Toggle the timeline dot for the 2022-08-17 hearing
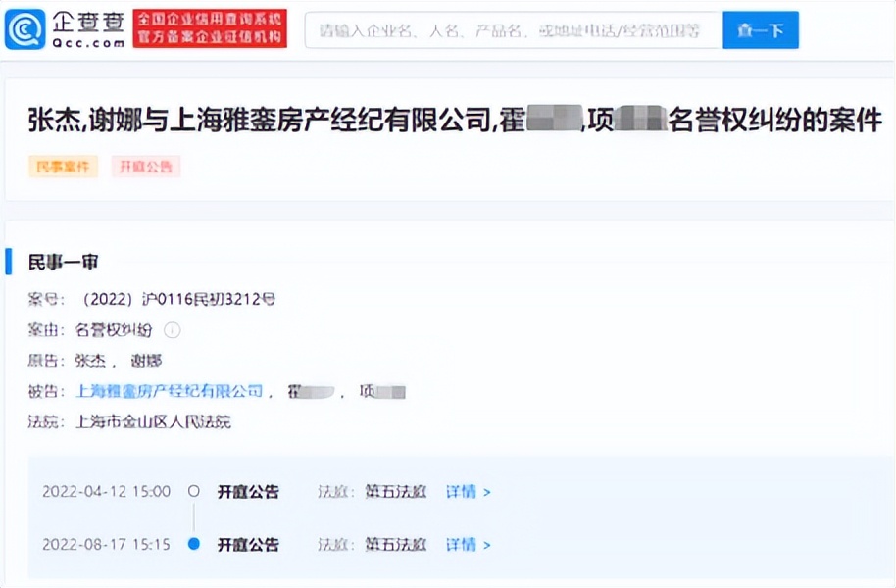The height and width of the screenshot is (588, 896). pyautogui.click(x=195, y=544)
